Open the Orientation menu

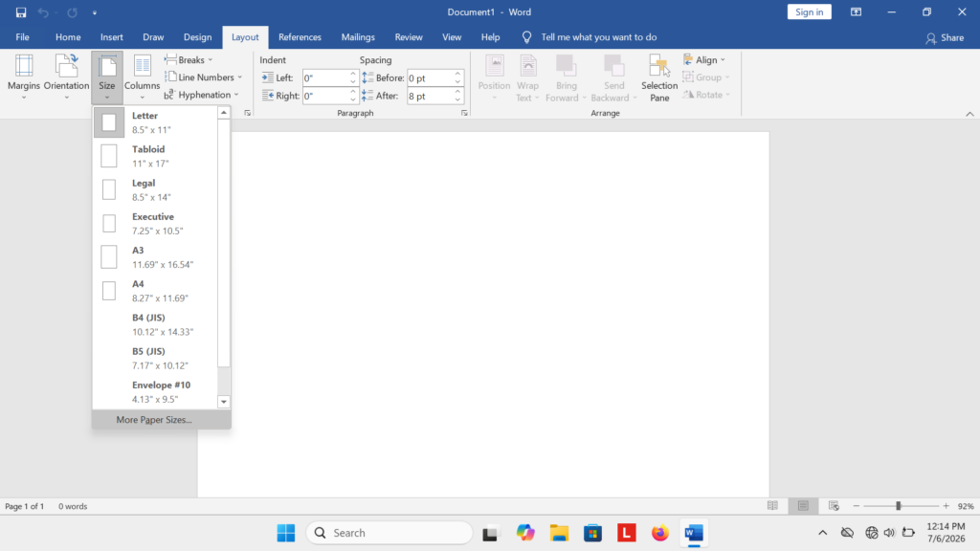pyautogui.click(x=66, y=77)
